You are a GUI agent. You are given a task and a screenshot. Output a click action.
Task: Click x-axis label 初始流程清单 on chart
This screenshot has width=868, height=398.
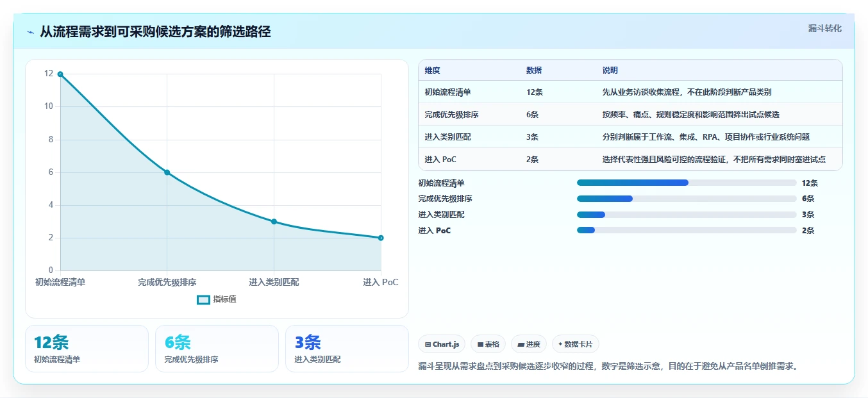(x=60, y=282)
